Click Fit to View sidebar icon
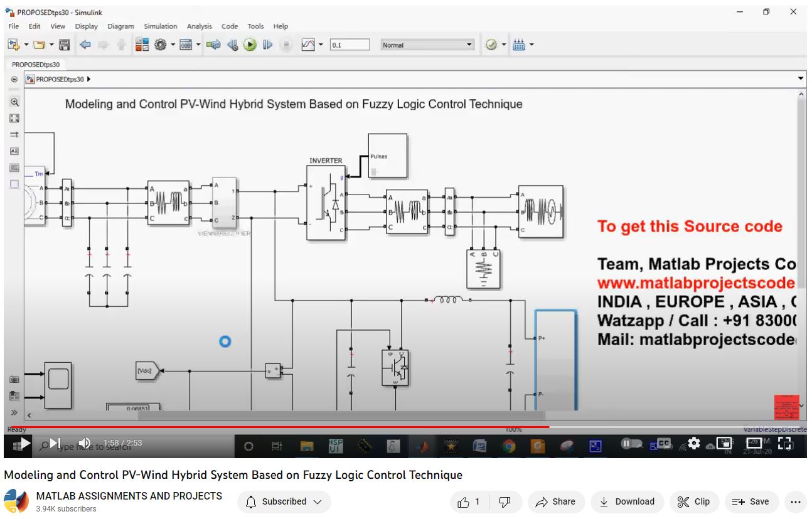The height and width of the screenshot is (519, 812). pos(14,118)
